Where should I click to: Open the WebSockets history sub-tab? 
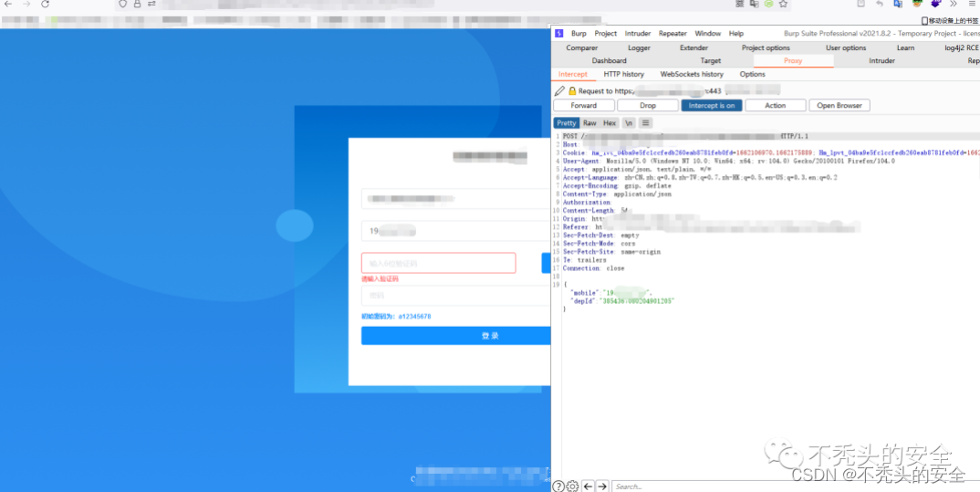pos(692,74)
